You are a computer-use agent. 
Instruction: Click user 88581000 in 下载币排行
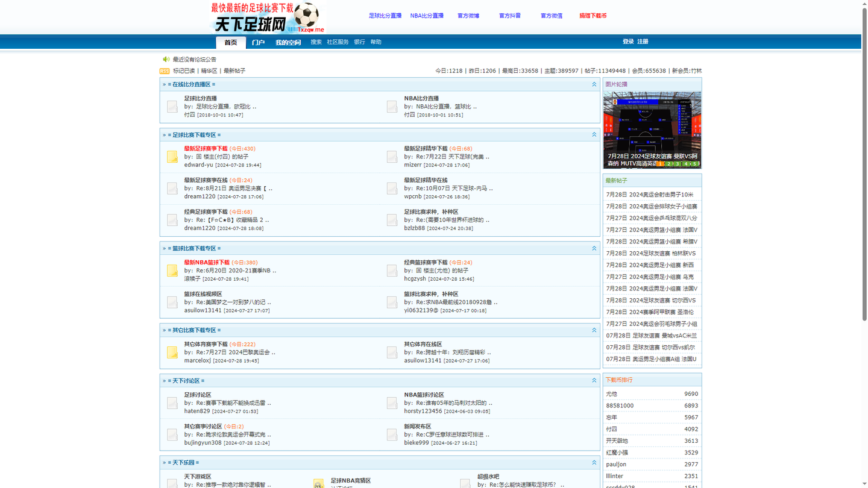pyautogui.click(x=620, y=405)
